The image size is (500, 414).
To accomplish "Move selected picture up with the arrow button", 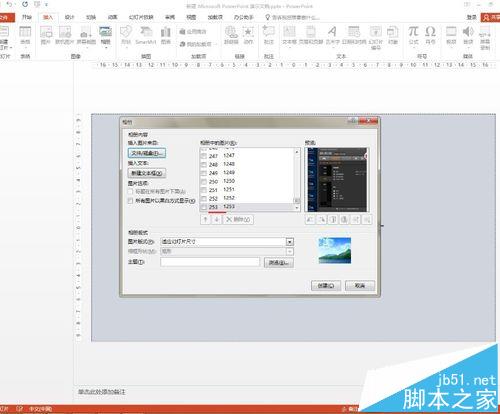I will (205, 219).
